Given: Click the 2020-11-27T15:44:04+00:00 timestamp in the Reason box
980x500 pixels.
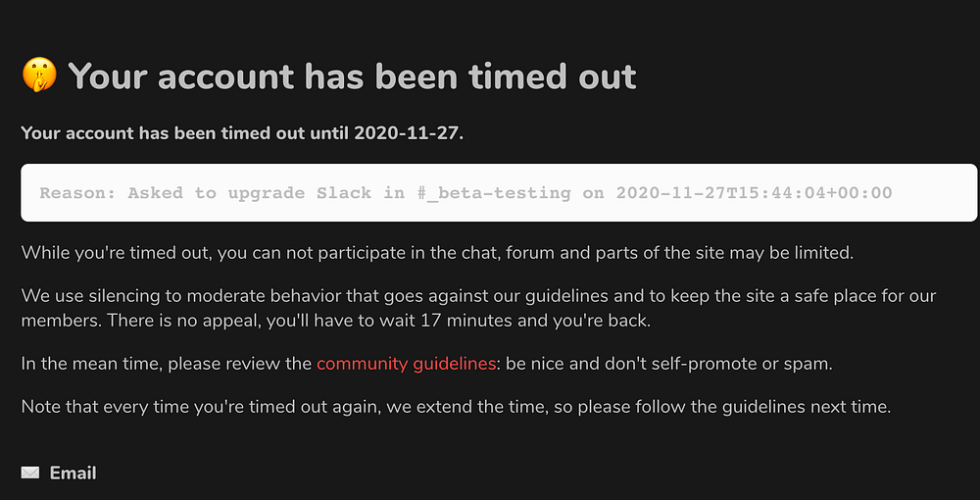Looking at the screenshot, I should pyautogui.click(x=754, y=193).
